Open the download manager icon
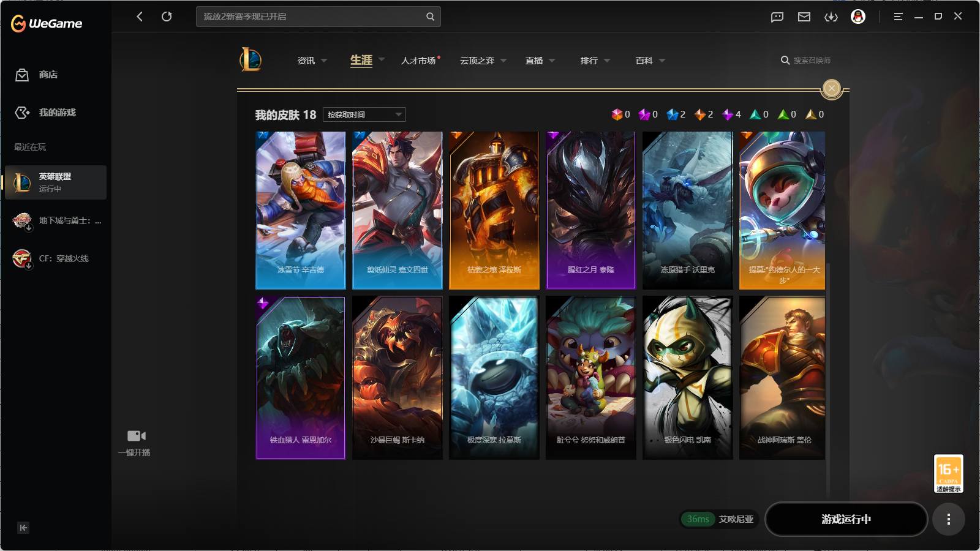 point(831,17)
